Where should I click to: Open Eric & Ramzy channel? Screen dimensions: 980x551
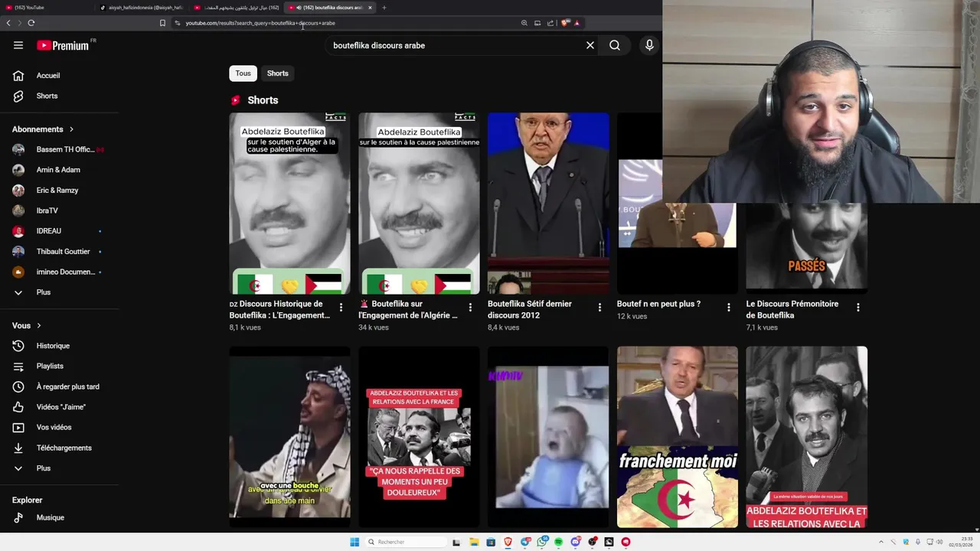[x=57, y=190]
